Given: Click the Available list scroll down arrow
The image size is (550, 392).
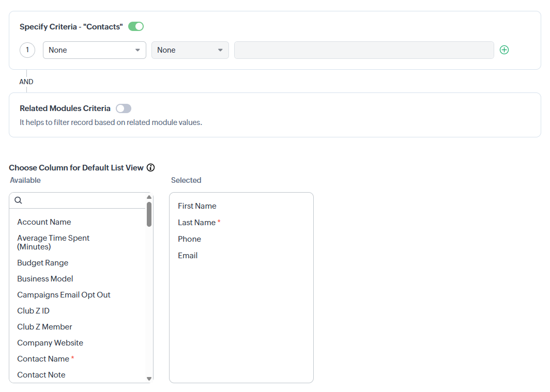Looking at the screenshot, I should (x=149, y=379).
